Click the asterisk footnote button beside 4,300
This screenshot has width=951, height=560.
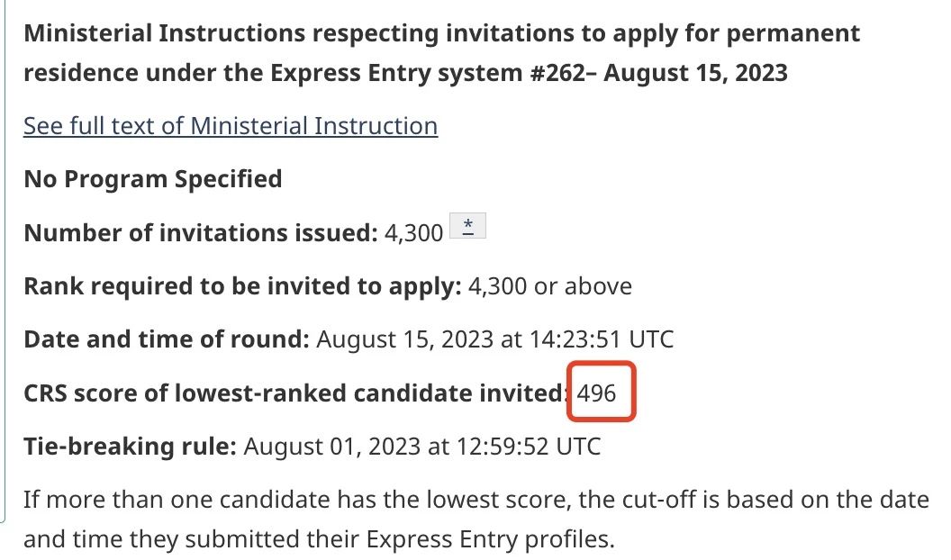467,226
